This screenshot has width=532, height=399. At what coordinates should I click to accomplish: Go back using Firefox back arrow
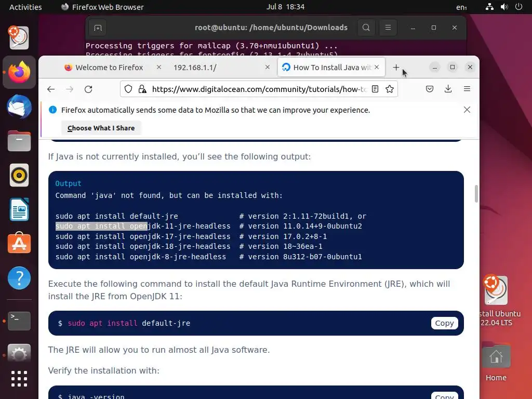coord(51,89)
